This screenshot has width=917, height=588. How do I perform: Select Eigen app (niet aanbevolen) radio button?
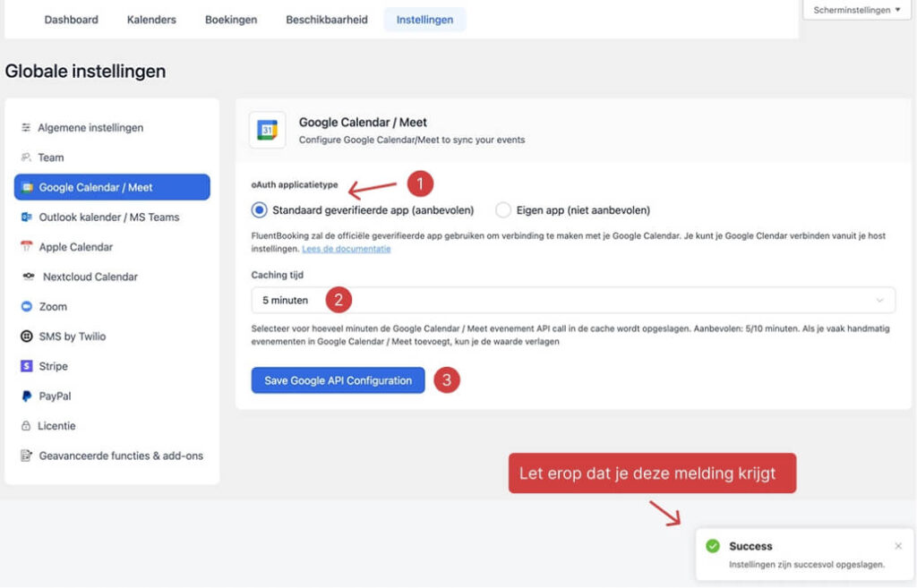tap(503, 209)
